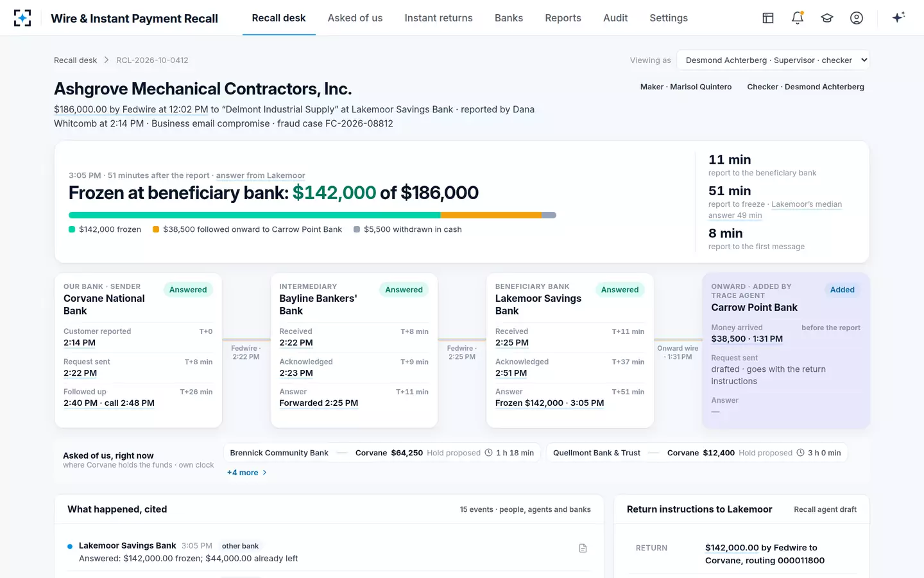
Task: Click the gray $5,500 withdrawn legend swatch
Action: (x=357, y=229)
